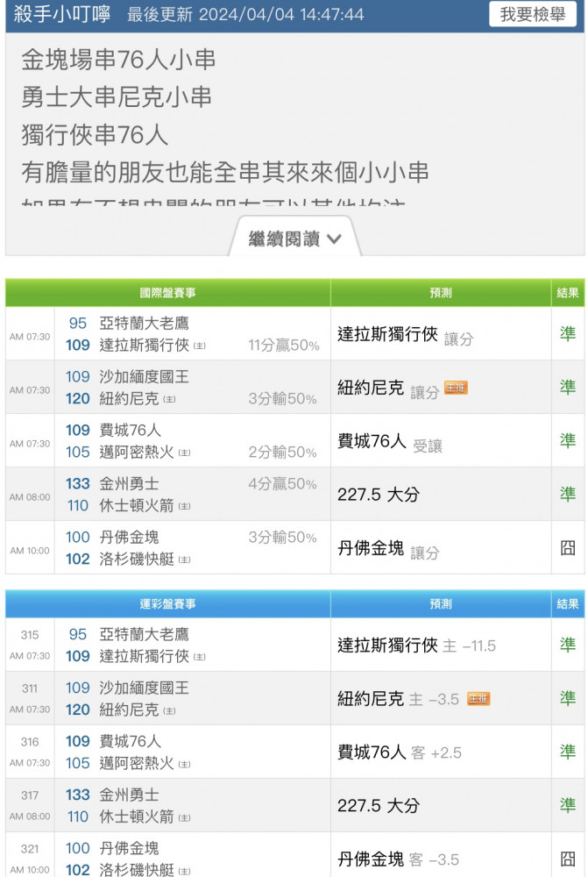Click 邁阿密熱火 team in 運彩盤 table
This screenshot has height=877, width=588.
point(137,764)
